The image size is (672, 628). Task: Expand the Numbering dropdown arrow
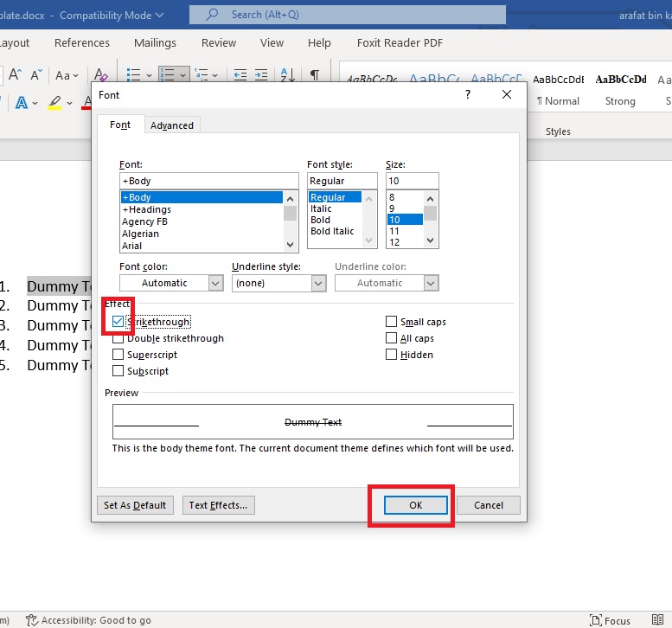click(182, 75)
